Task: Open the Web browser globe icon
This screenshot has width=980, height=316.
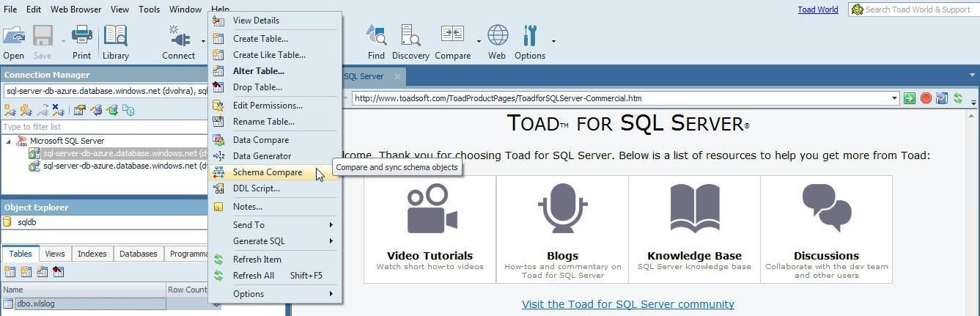Action: (497, 35)
